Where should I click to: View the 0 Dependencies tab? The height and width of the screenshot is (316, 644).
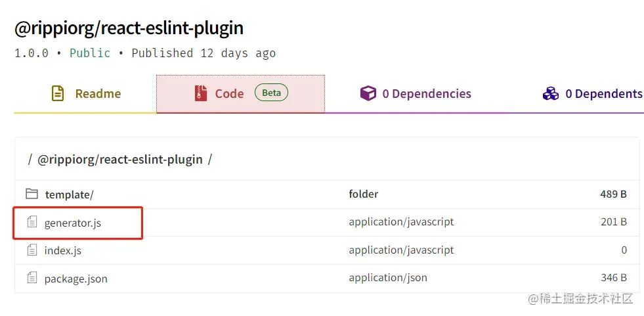point(426,94)
